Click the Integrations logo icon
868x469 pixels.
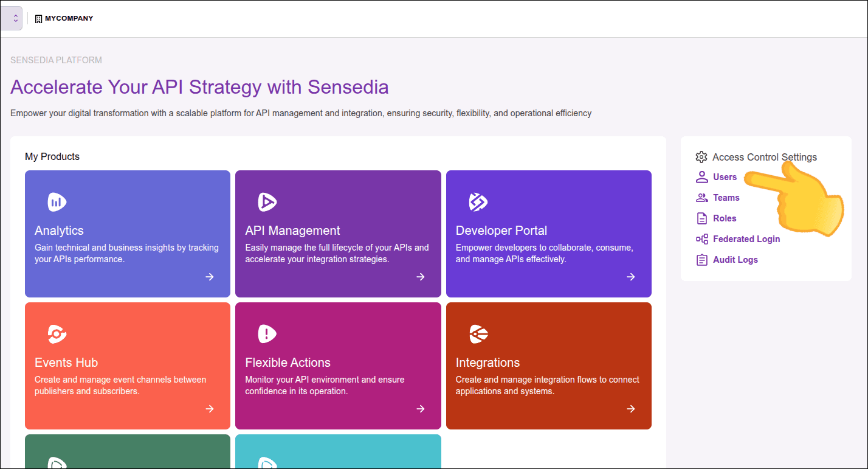478,333
